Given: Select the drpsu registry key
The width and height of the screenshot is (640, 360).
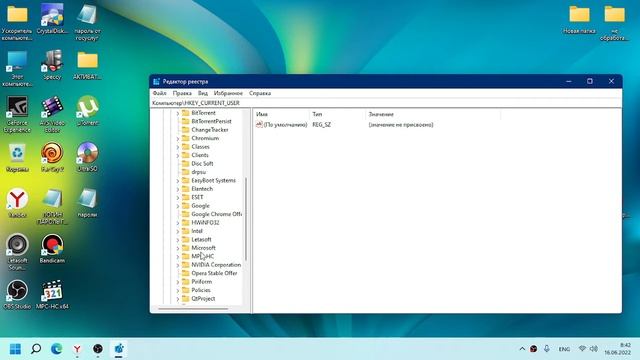Looking at the screenshot, I should 198,172.
